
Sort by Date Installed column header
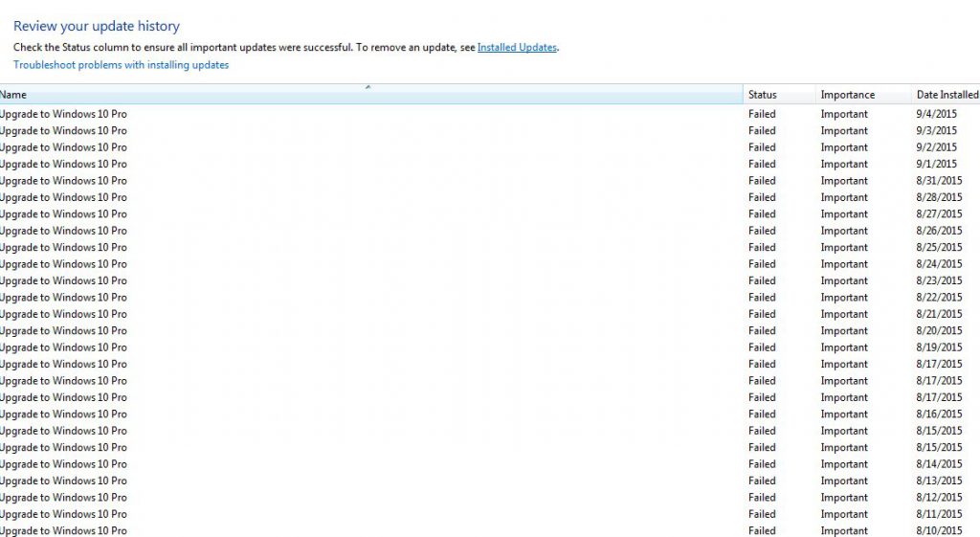(947, 95)
